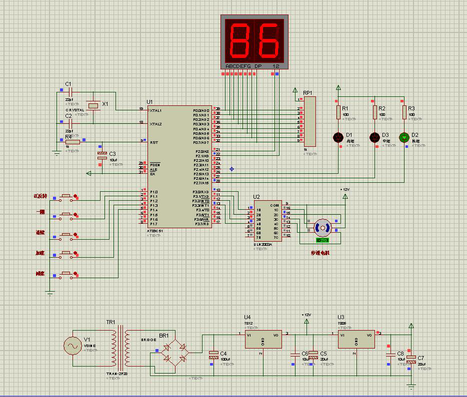
Task: Click the V1 AC voltage source
Action: 73,346
